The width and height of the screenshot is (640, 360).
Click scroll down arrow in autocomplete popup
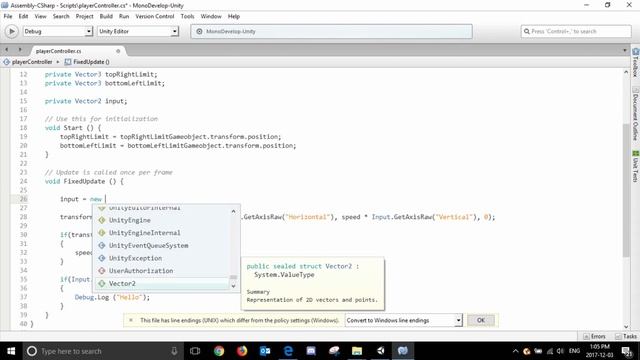[233, 286]
